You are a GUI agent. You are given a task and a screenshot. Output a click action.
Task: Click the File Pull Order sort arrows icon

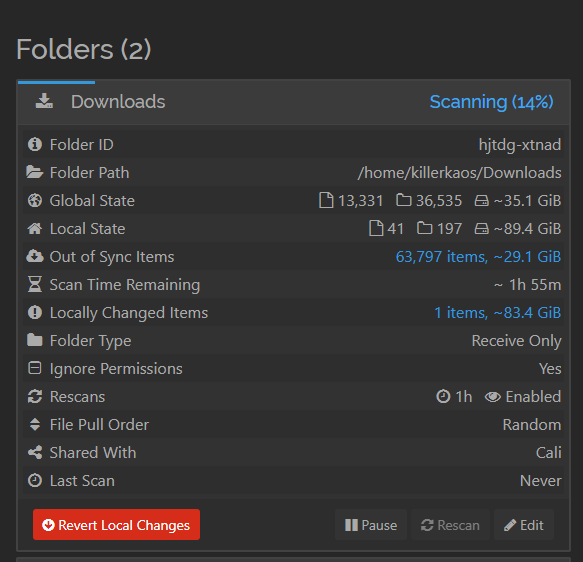pos(35,424)
